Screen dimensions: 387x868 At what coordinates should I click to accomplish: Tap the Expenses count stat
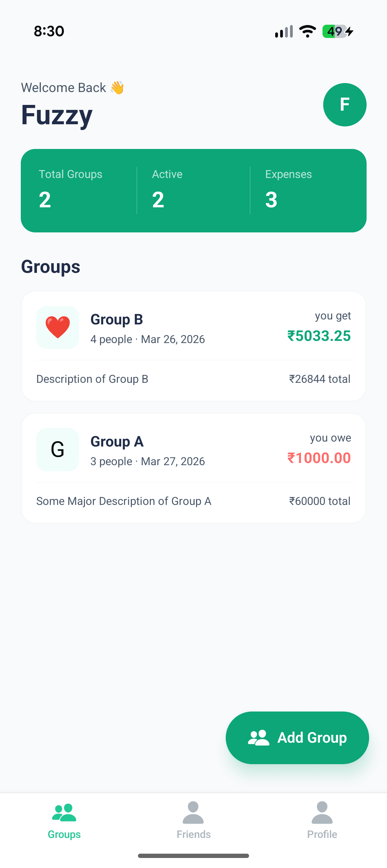pyautogui.click(x=288, y=190)
